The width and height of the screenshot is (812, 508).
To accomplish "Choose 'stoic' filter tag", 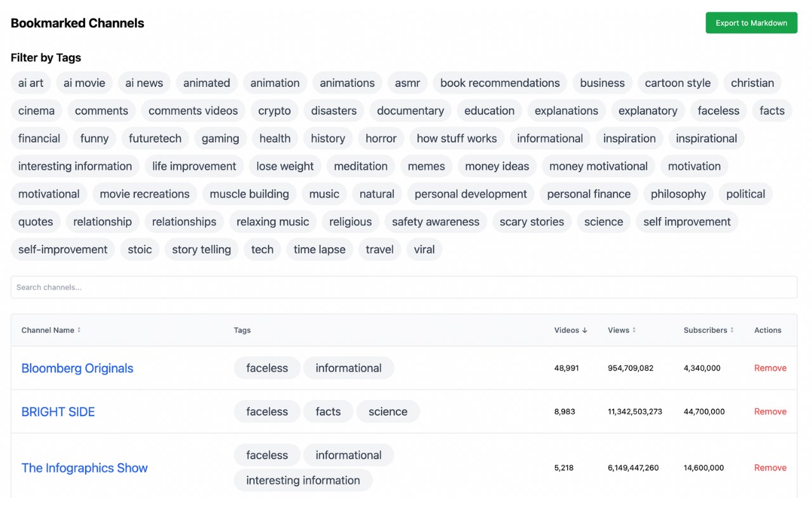I will click(140, 250).
